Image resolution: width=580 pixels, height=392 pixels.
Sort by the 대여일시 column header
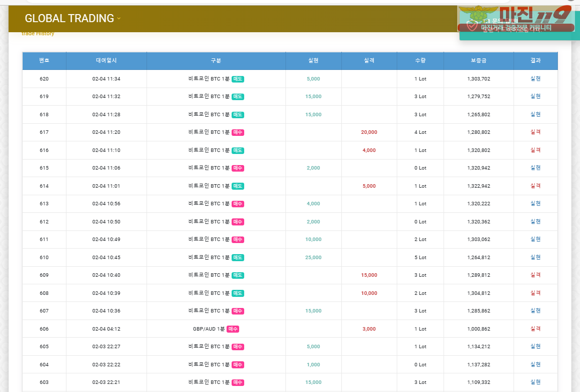[106, 60]
